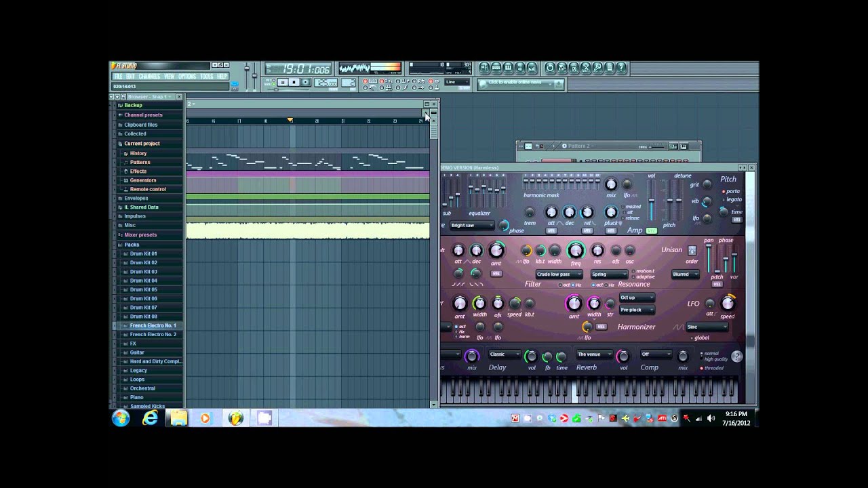The image size is (868, 488).
Task: Open the OPTIONS menu
Action: point(187,77)
